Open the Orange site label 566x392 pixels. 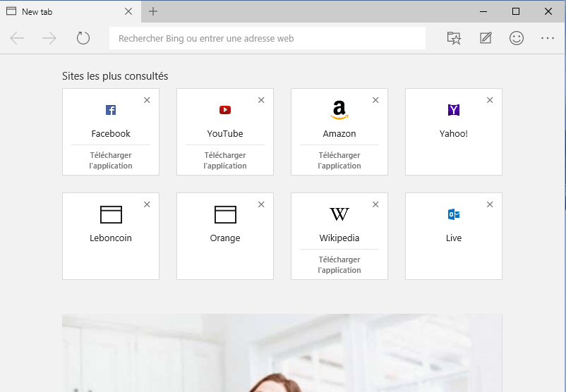[225, 238]
